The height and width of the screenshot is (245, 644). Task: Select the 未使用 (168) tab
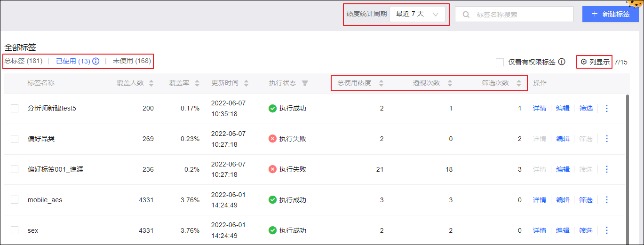pyautogui.click(x=132, y=61)
